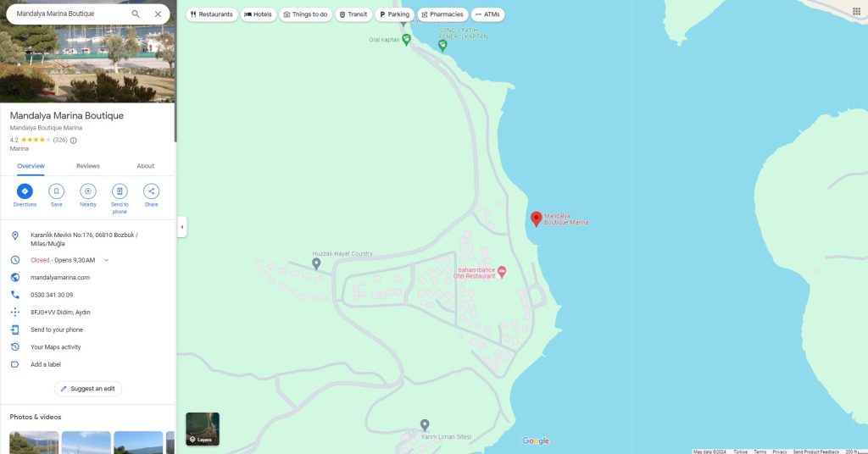
Task: Click the review count (326)
Action: pos(60,141)
